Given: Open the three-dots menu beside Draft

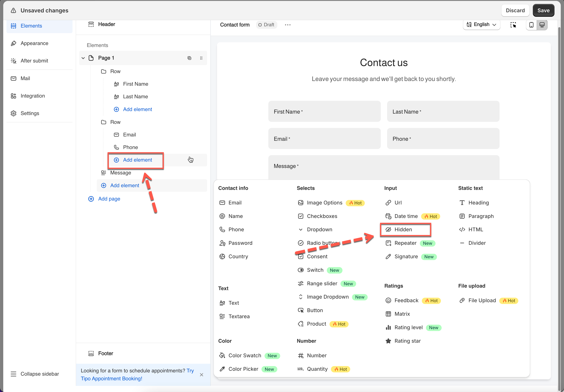Looking at the screenshot, I should pos(288,25).
